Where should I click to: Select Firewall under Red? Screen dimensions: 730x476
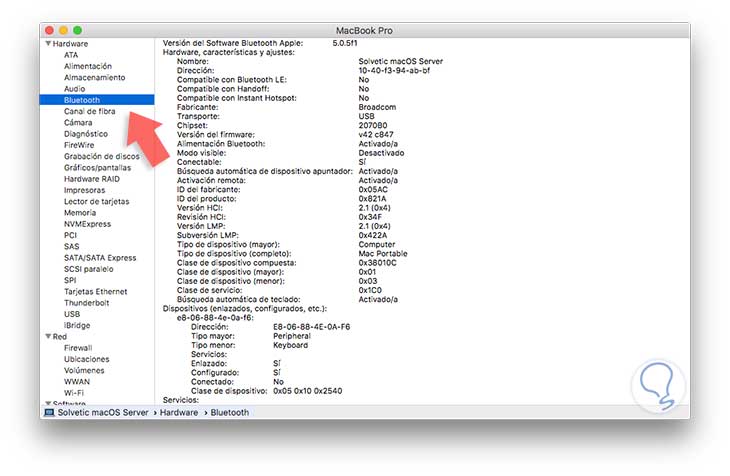(x=78, y=348)
